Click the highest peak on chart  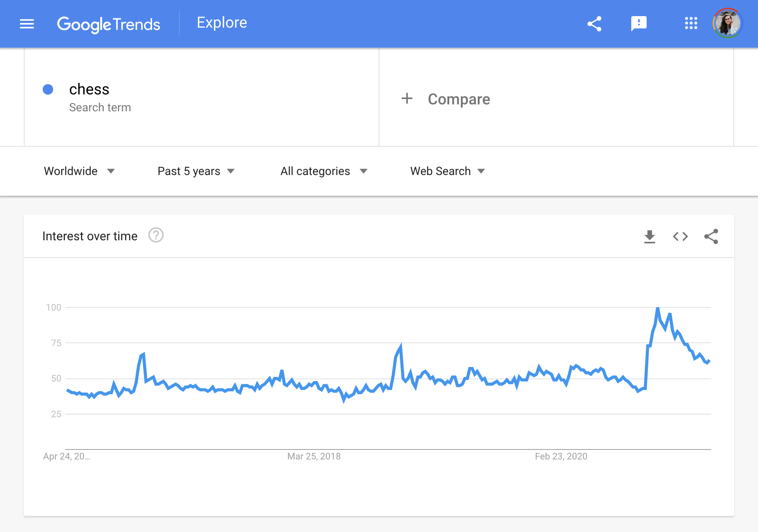[x=658, y=308]
